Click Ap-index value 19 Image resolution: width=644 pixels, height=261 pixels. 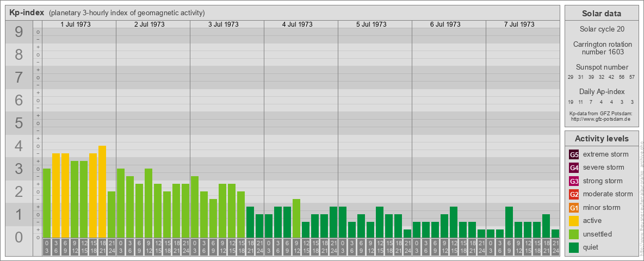click(571, 102)
